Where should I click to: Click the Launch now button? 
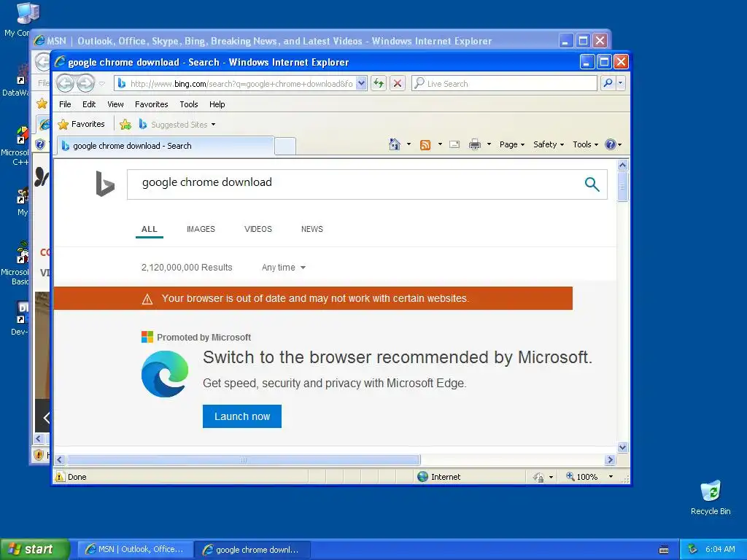tap(242, 416)
